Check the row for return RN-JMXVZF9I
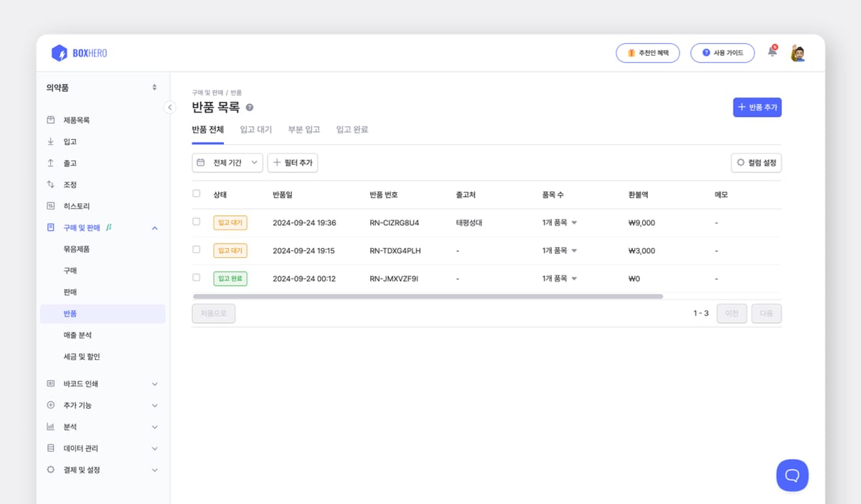The height and width of the screenshot is (504, 861). coord(196,278)
